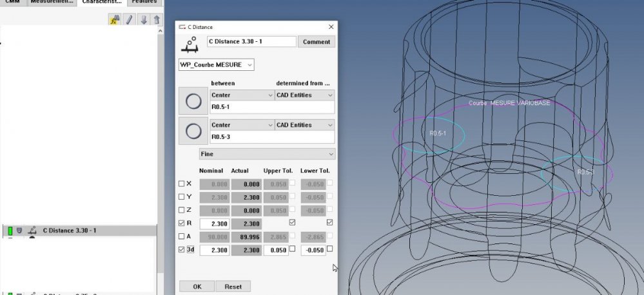This screenshot has width=644, height=295.
Task: Move characteristic down with down arrow icon
Action: (143, 19)
